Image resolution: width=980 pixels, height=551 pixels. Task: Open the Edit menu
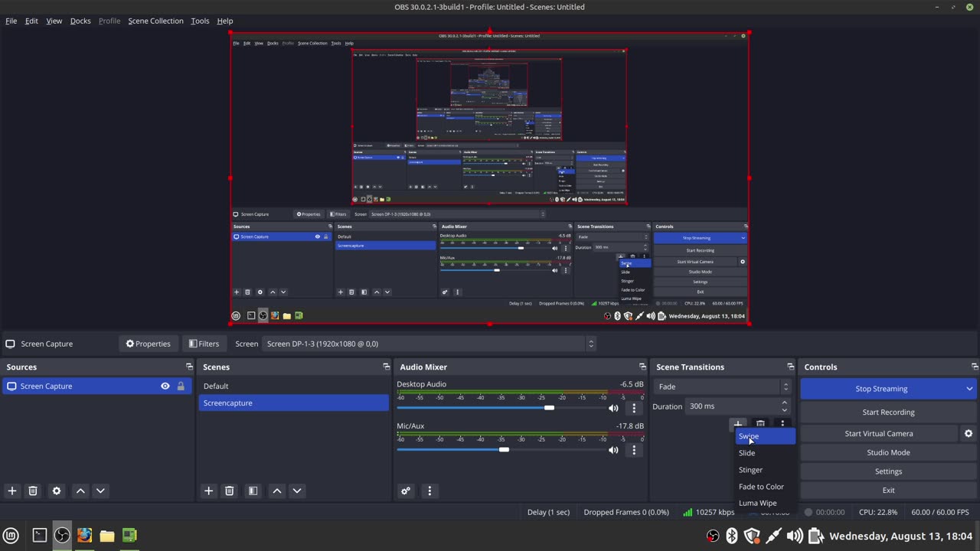click(x=31, y=21)
